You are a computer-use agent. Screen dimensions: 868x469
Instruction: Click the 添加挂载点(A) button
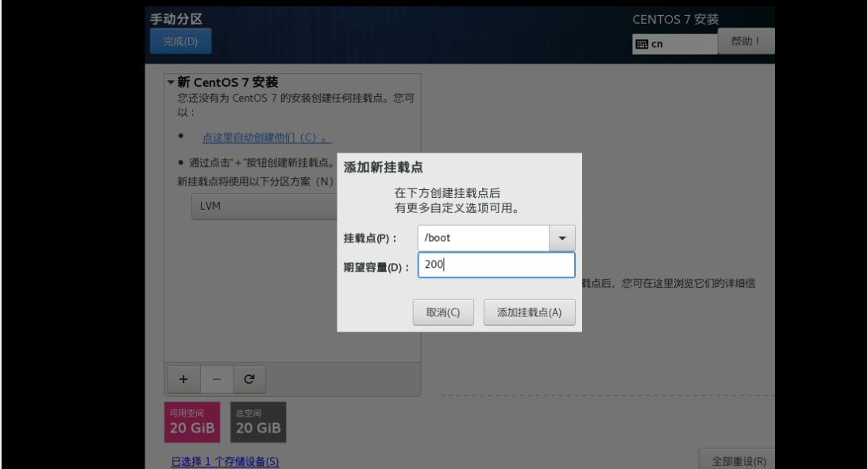click(x=529, y=312)
